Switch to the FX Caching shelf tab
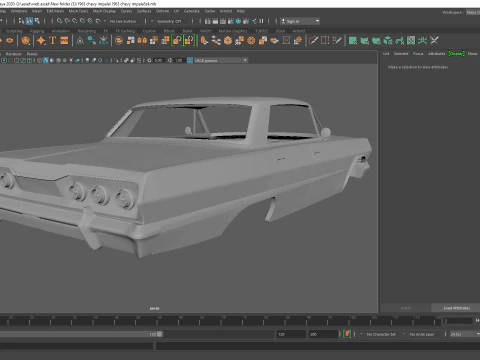The width and height of the screenshot is (480, 360). tap(125, 31)
